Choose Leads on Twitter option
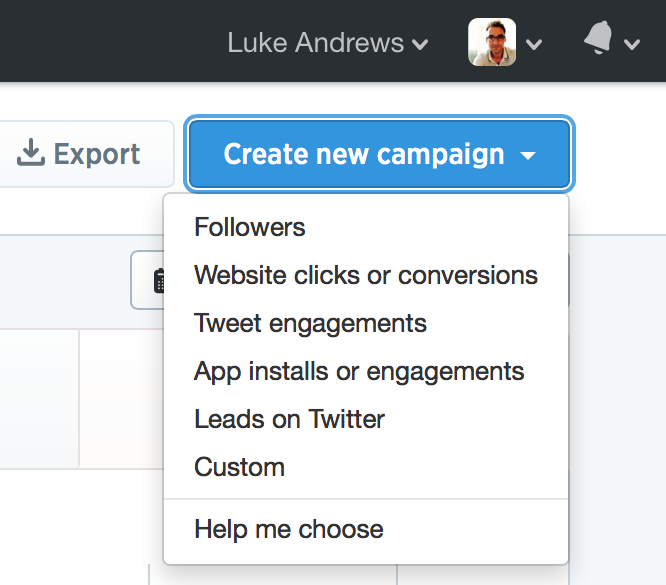666x585 pixels. (289, 419)
